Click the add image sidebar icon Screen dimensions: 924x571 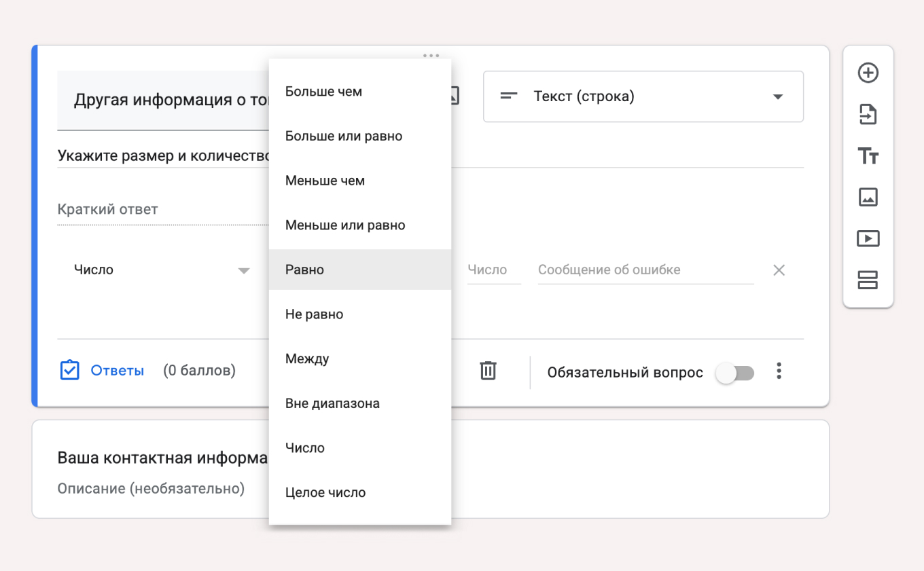coord(868,197)
